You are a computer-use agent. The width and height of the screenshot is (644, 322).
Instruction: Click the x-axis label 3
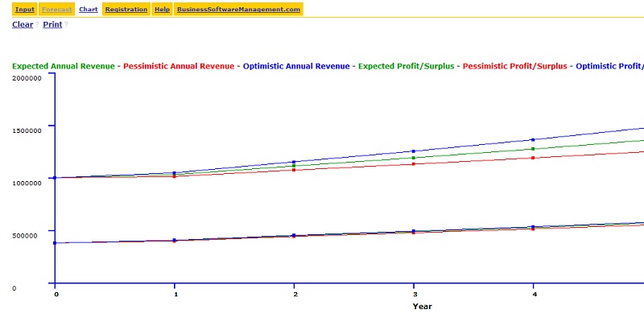click(415, 294)
